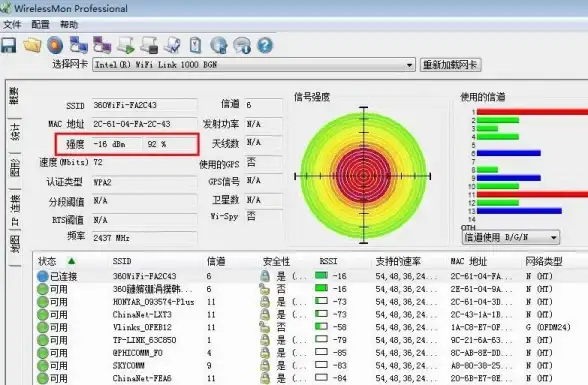
Task: Click the RSSI bar icon next to -58
Action: [x=321, y=327]
